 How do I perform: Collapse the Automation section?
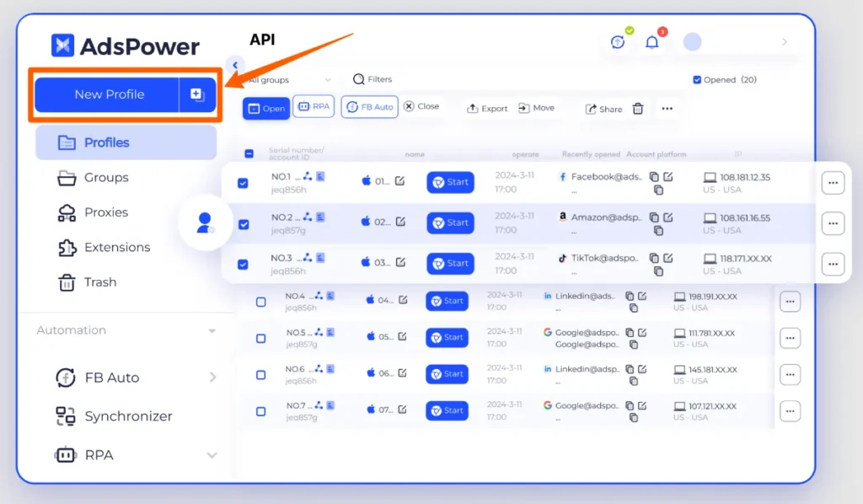[212, 330]
